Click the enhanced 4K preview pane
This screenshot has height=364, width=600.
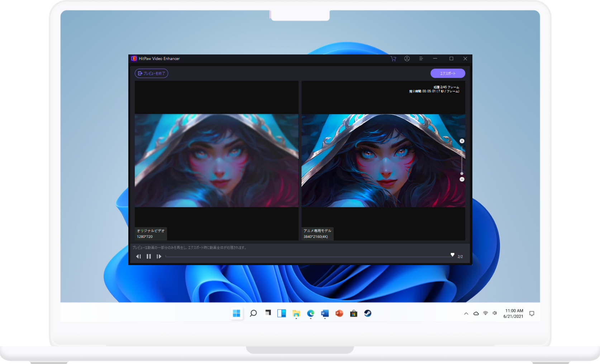point(383,161)
